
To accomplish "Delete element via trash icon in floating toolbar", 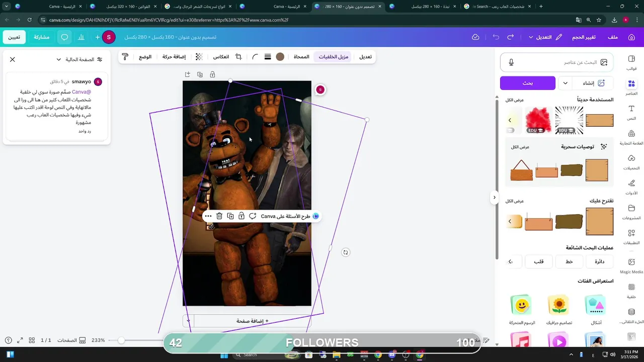I will (x=219, y=216).
